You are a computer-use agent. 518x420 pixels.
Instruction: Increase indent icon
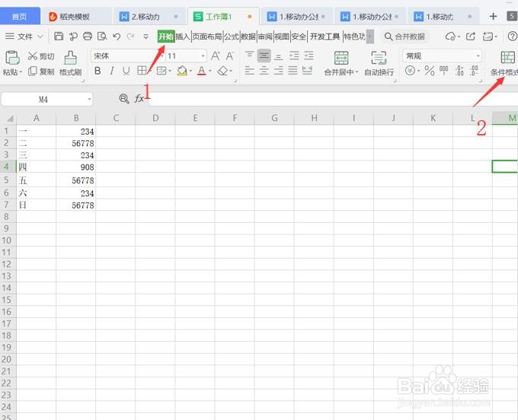309,56
